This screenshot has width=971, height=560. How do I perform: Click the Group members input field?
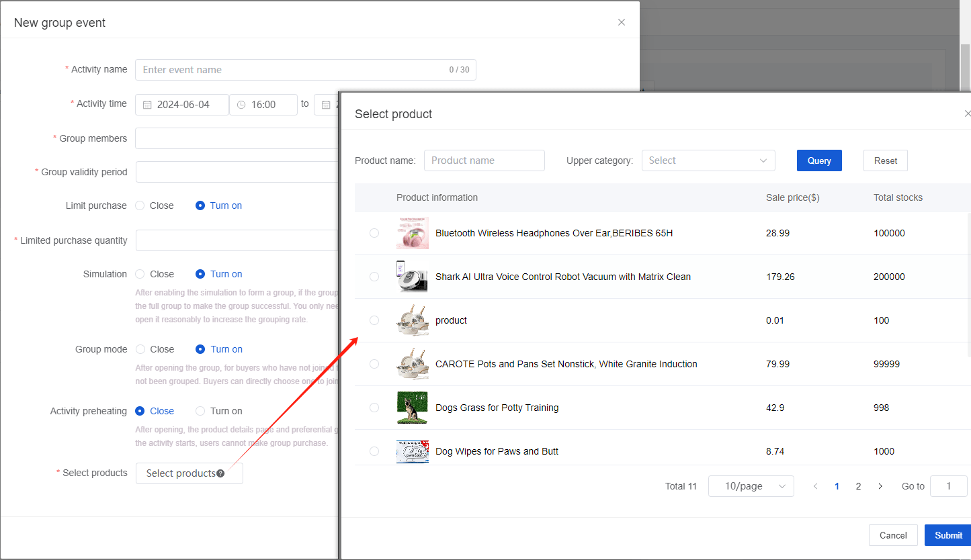(x=237, y=138)
